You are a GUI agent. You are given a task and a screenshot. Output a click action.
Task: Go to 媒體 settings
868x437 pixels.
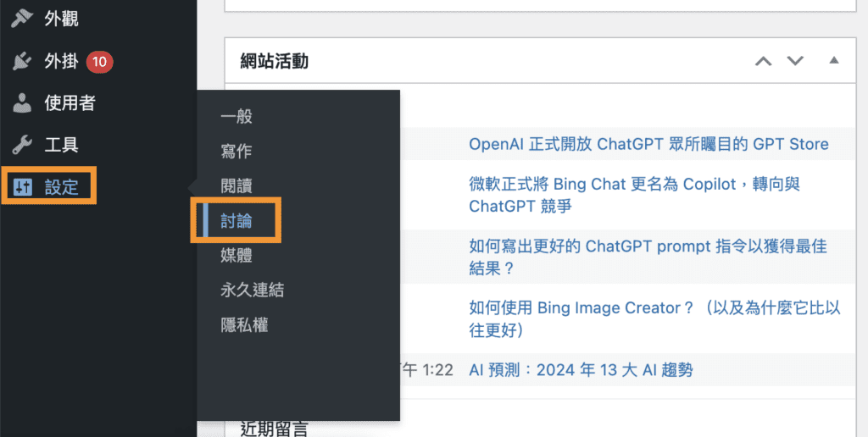coord(236,255)
